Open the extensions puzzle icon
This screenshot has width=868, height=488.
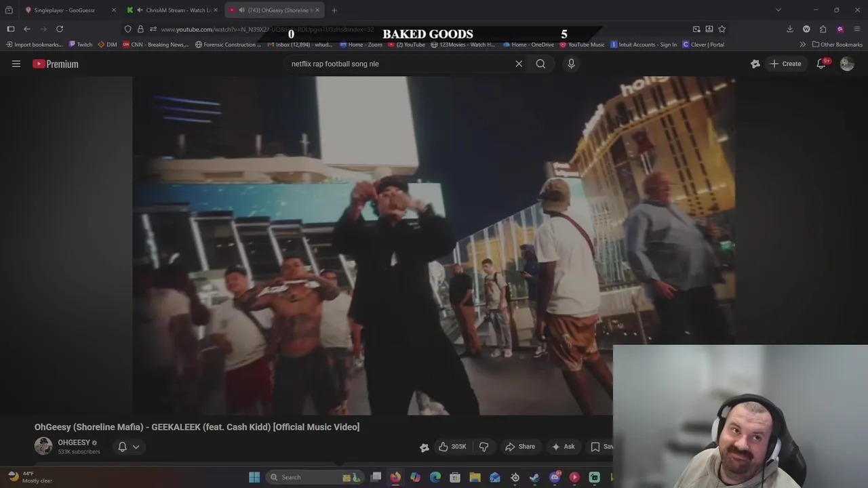pos(823,29)
